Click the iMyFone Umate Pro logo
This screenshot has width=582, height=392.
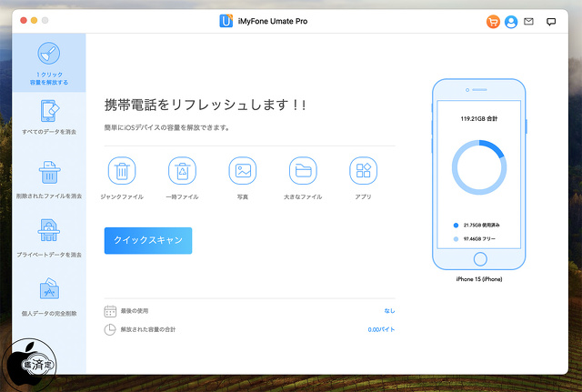pyautogui.click(x=226, y=21)
